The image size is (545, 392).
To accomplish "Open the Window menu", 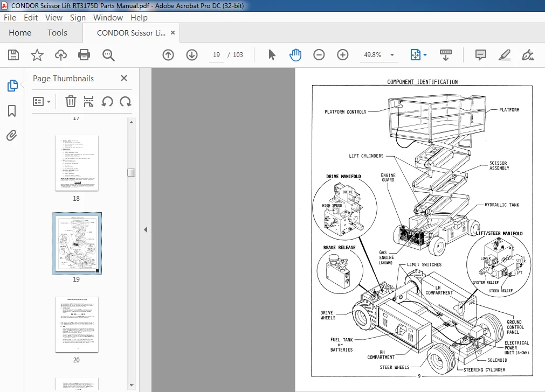I will tap(108, 18).
